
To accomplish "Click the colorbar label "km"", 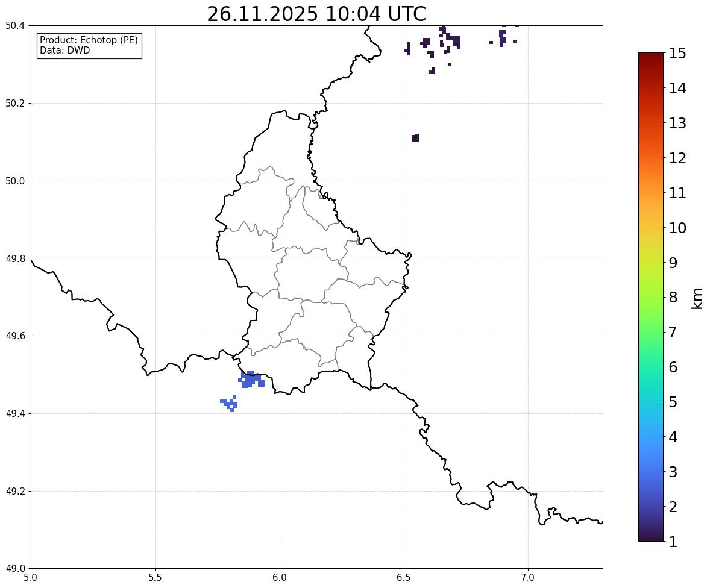I will pyautogui.click(x=697, y=298).
